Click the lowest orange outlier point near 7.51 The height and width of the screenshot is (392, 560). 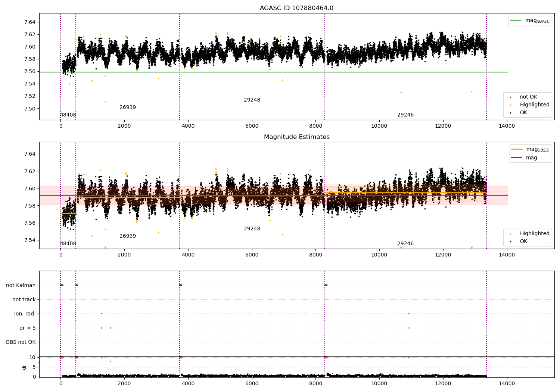[105, 102]
